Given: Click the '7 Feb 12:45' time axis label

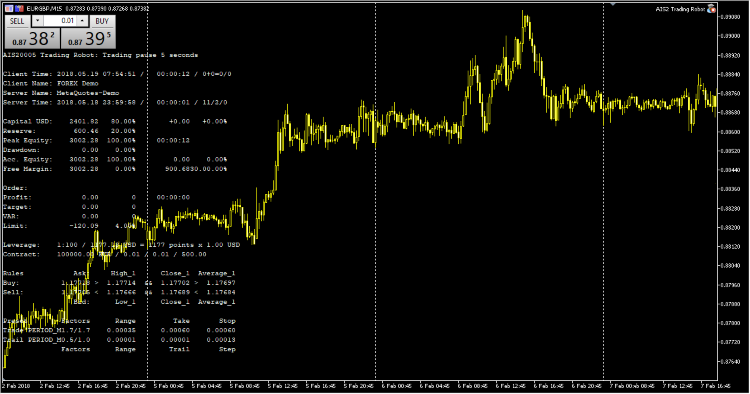Looking at the screenshot, I should (x=677, y=386).
